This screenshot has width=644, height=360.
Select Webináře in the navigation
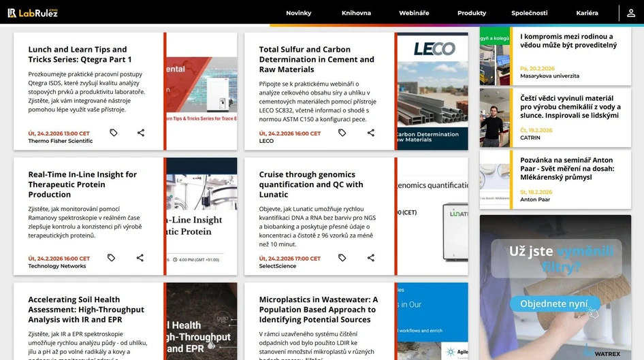414,13
